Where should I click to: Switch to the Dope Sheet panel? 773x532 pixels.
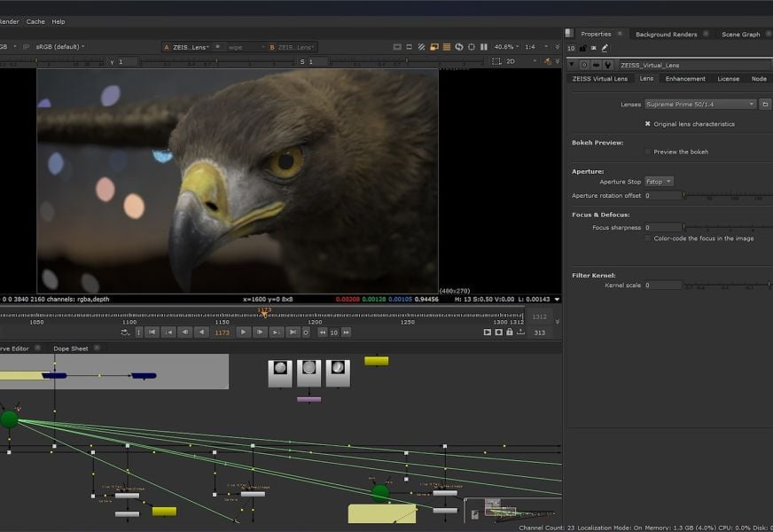pyautogui.click(x=71, y=348)
